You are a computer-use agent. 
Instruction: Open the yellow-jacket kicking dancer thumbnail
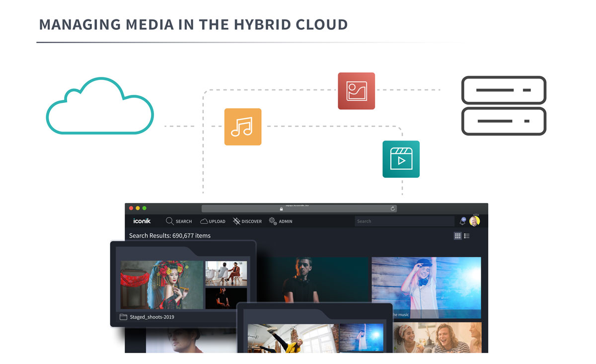pos(293,339)
